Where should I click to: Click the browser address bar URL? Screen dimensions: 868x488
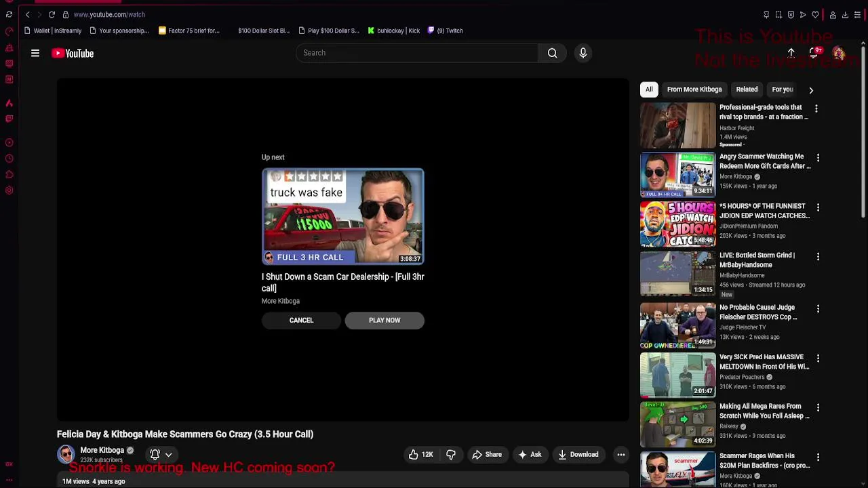pos(109,14)
